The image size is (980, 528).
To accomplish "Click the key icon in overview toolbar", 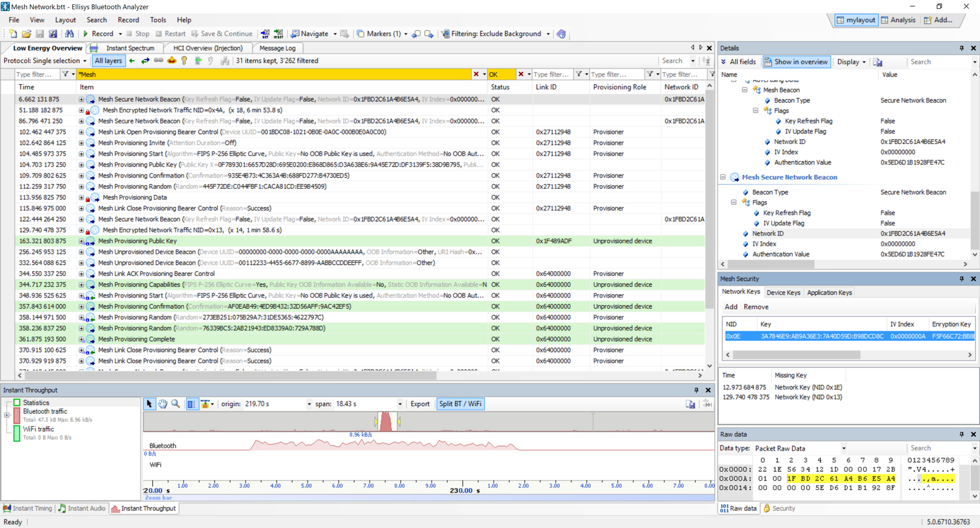I will [x=184, y=61].
